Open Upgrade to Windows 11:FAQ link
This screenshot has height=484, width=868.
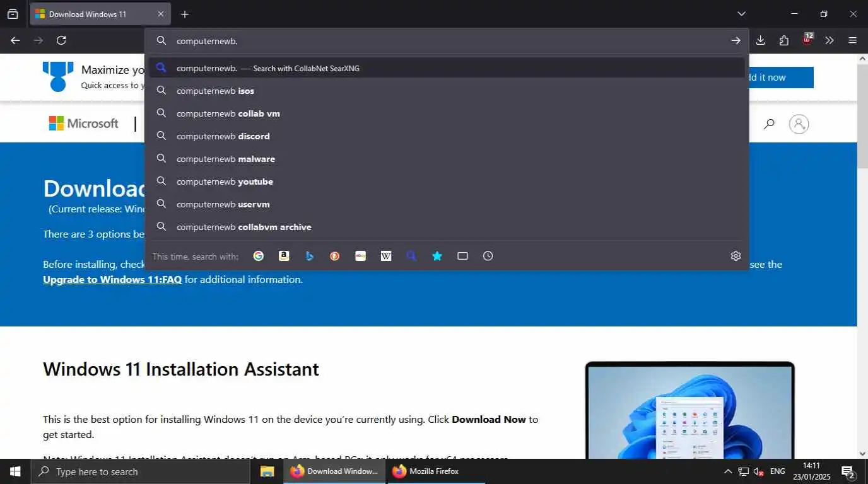[112, 279]
